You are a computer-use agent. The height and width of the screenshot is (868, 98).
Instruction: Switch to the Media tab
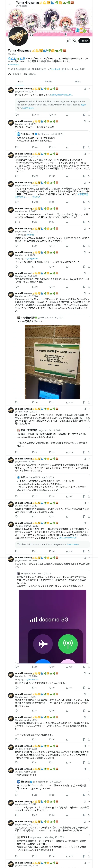click(78, 82)
